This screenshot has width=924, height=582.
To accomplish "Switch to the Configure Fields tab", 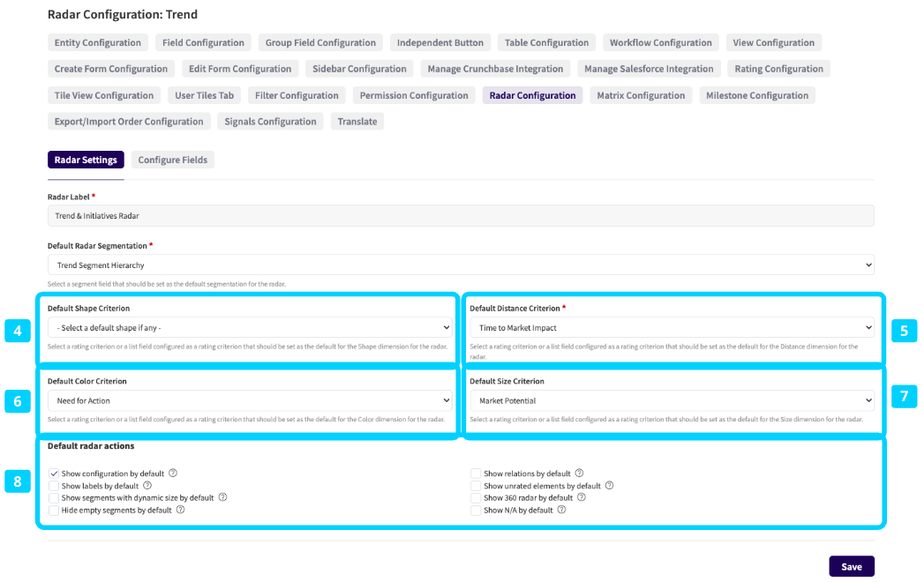I will pyautogui.click(x=173, y=160).
